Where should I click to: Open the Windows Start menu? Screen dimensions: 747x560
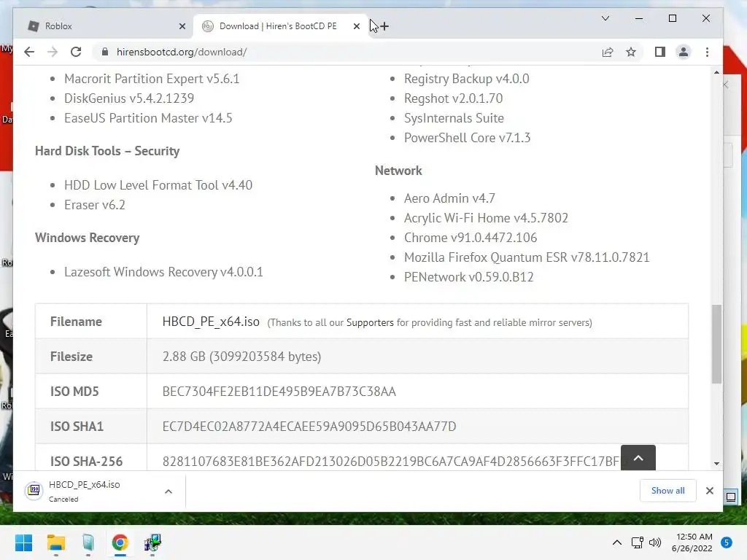(x=23, y=542)
